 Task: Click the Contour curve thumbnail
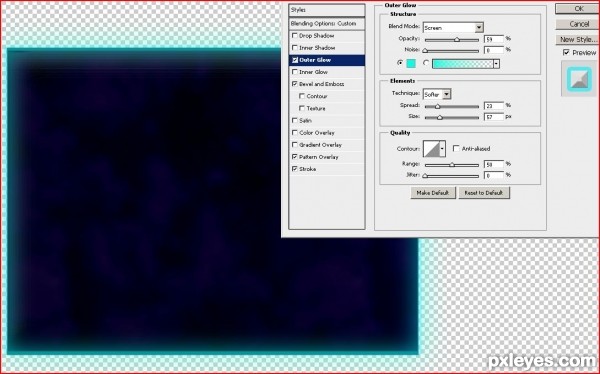click(431, 149)
